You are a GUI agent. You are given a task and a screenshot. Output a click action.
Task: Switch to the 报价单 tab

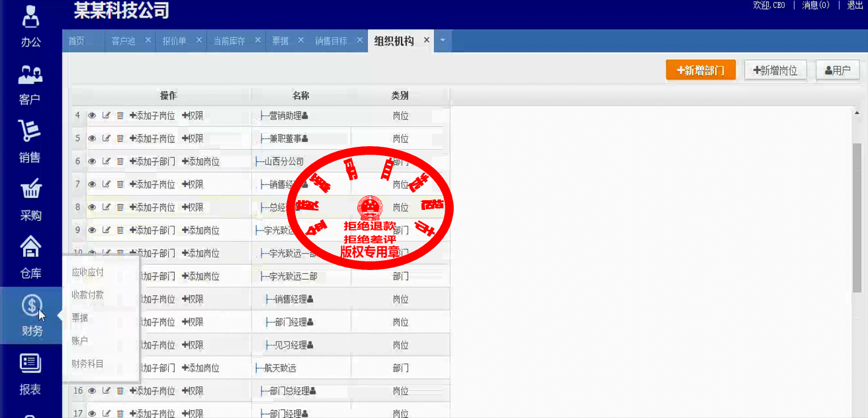[174, 41]
